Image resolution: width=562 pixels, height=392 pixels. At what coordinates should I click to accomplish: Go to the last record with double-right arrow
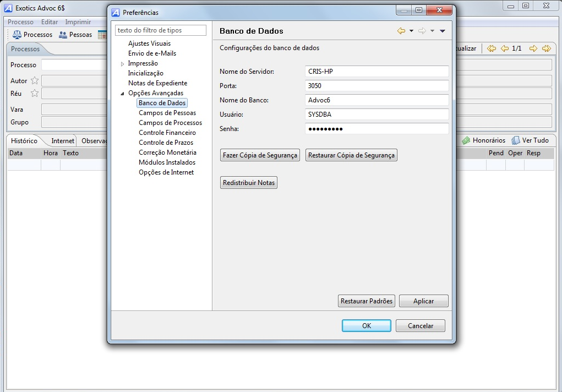point(546,48)
